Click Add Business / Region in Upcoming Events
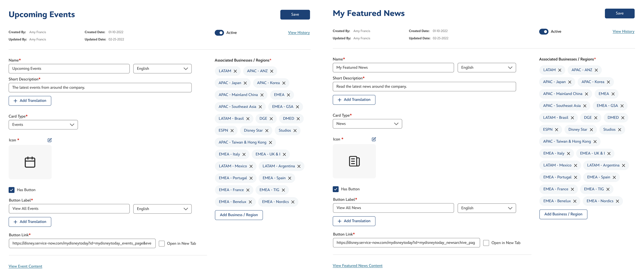Screen dimensions: 644x278 pos(239,215)
